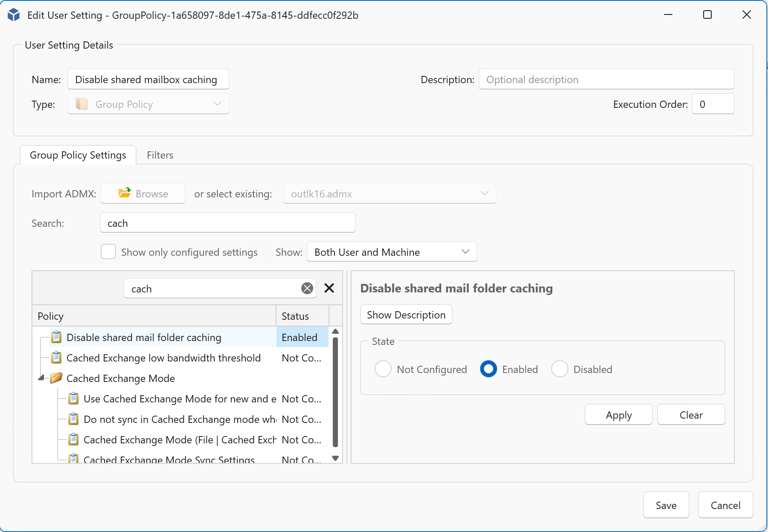
Task: Open the Both User and Machine dropdown
Action: [392, 252]
